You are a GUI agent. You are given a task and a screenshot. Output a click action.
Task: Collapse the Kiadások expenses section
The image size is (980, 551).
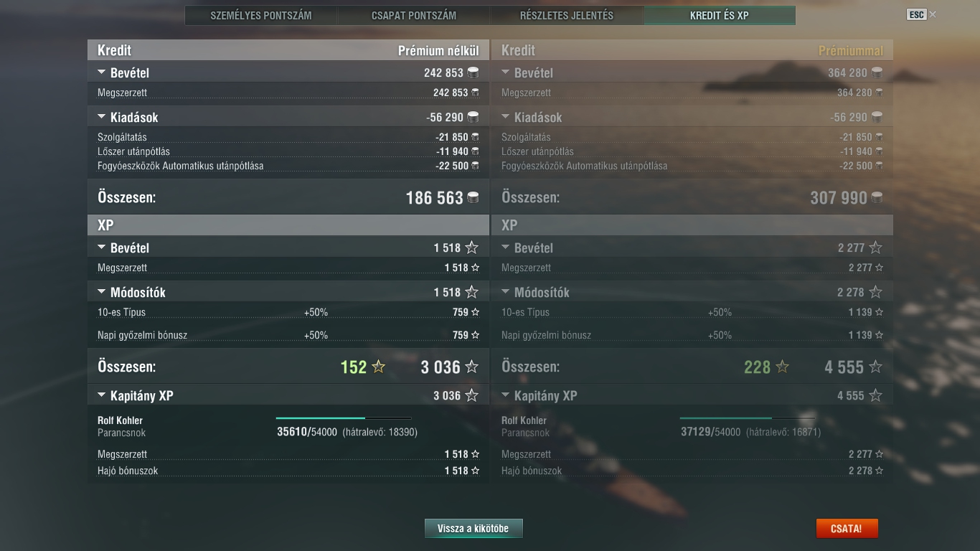(101, 117)
